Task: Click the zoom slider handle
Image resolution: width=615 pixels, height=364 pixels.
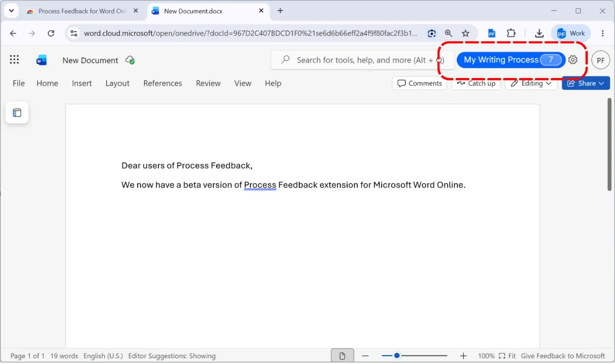Action: pos(397,356)
